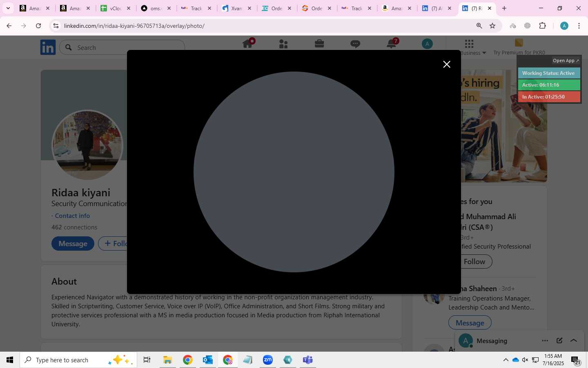Open the Windows Start menu
Screen dimensions: 588x368
pos(10,360)
